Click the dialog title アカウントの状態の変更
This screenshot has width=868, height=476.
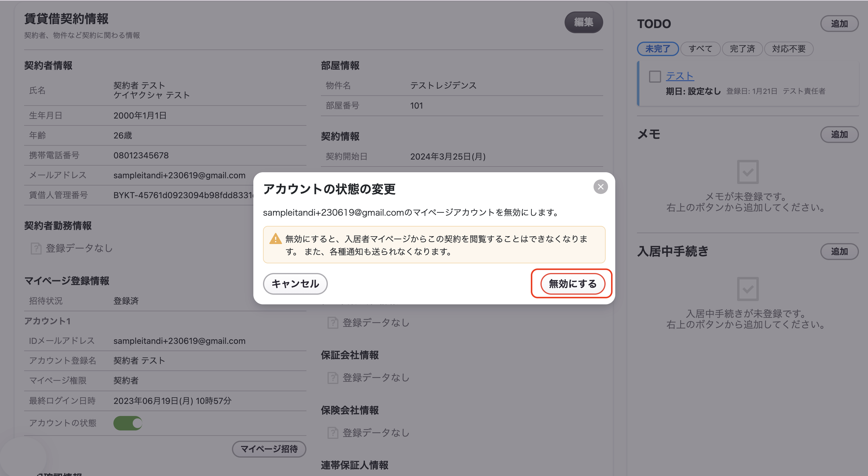tap(329, 189)
